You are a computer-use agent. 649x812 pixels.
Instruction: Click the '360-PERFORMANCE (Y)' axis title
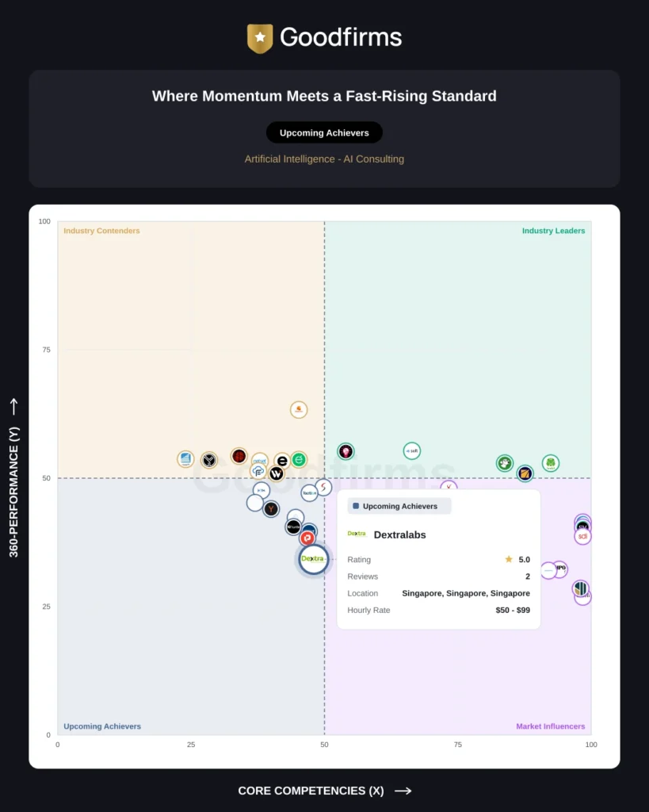(x=14, y=492)
